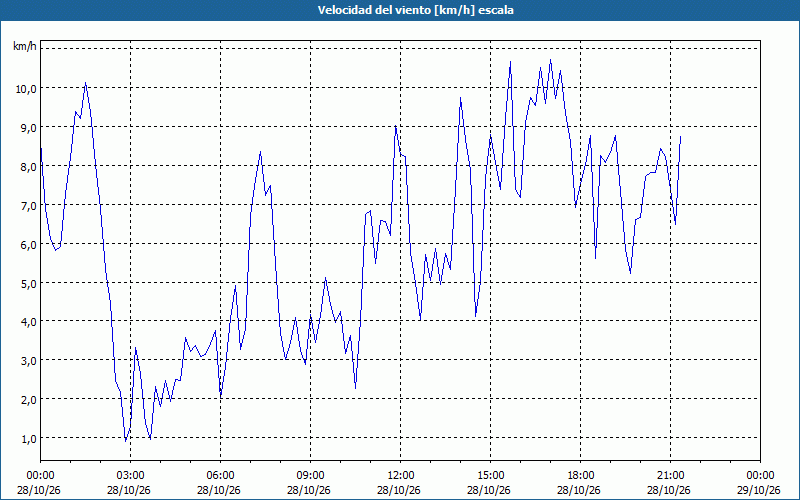Click the wind speed peak near 17:00
This screenshot has height=500, width=800.
(x=550, y=60)
